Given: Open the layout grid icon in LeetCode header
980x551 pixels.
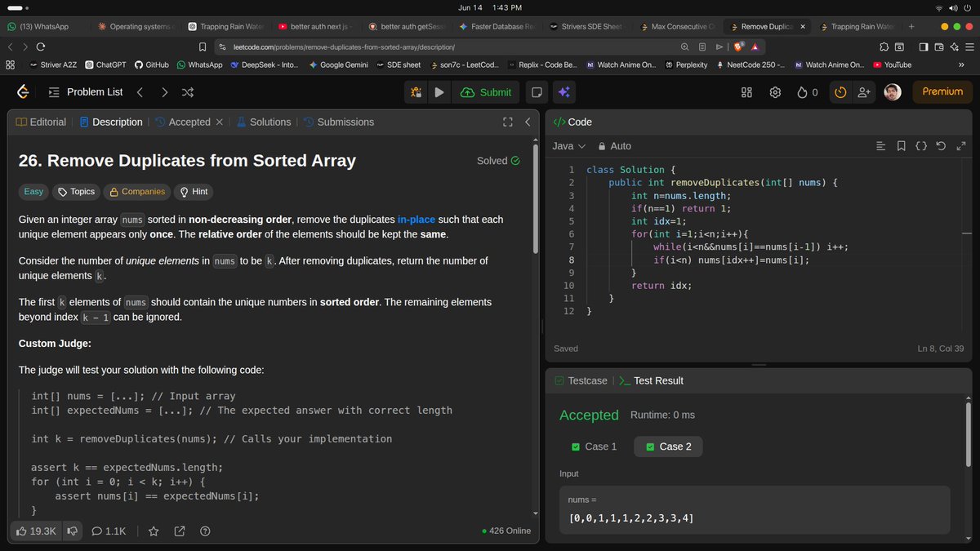Looking at the screenshot, I should coord(746,92).
